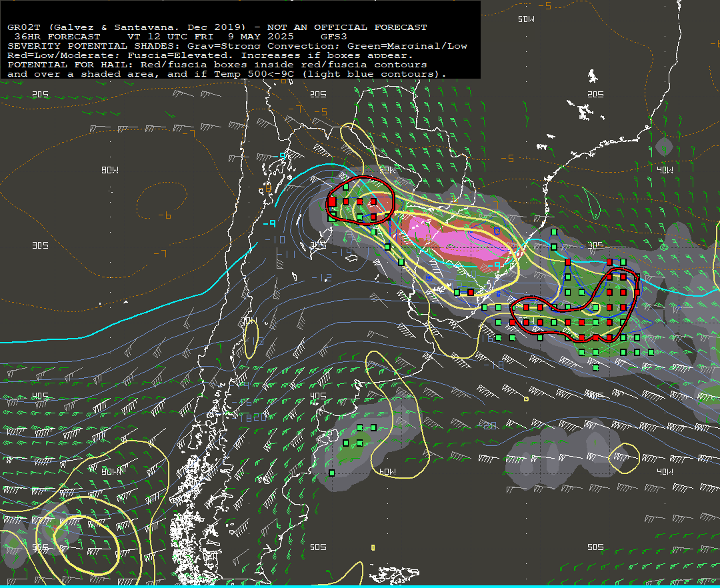Click the 'Green=Marginal/Low' legend entry
Viewport: 720px width, 588px height.
coord(407,46)
